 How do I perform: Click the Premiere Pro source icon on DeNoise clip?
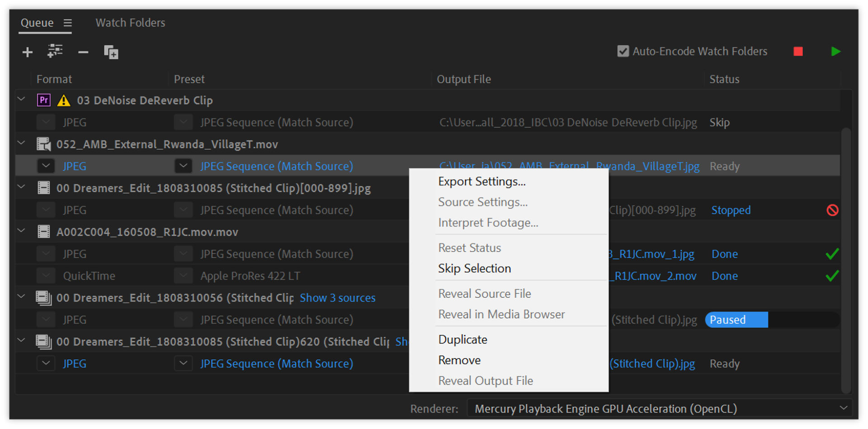point(43,100)
